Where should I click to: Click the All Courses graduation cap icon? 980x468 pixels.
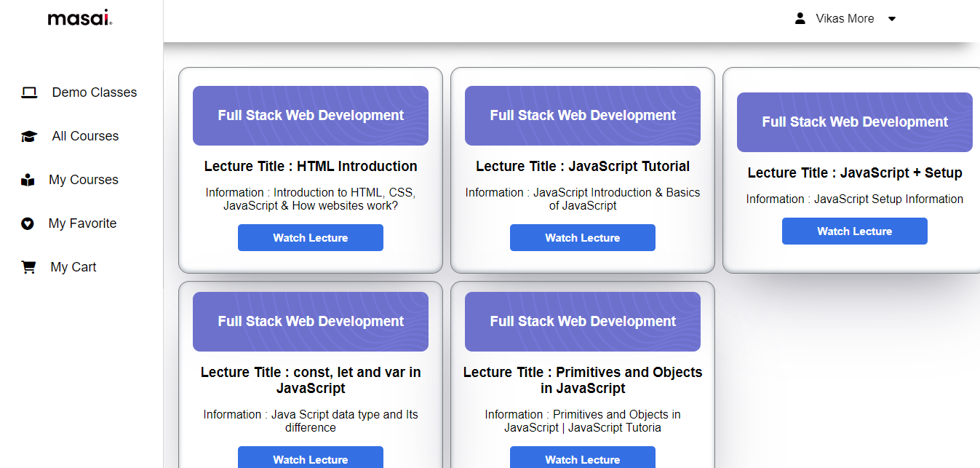coord(29,136)
